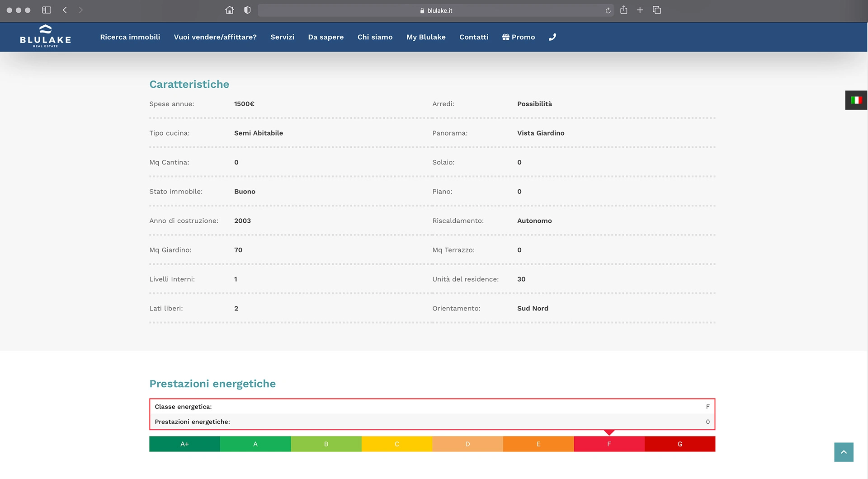Click Safari forward arrow
The image size is (868, 479).
pos(80,10)
